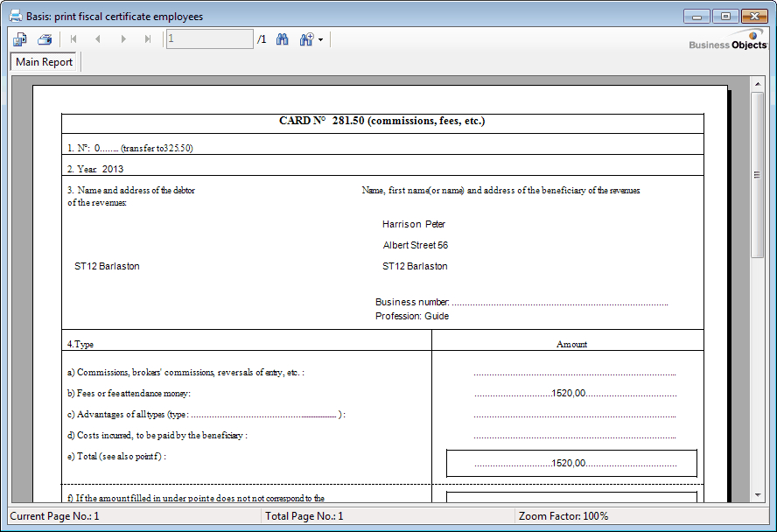Switch to the Main Report tab

44,61
